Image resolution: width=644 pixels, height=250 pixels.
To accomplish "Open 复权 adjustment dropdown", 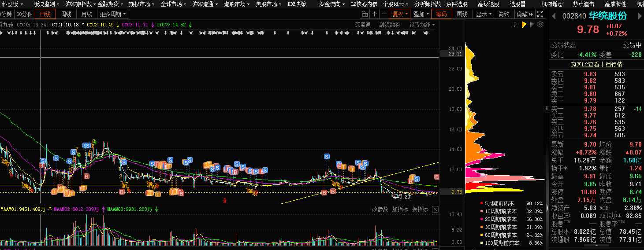I will coord(400,14).
